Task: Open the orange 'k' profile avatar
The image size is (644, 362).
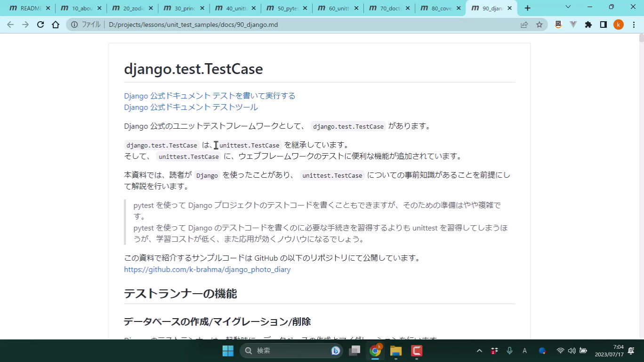Action: click(618, 25)
